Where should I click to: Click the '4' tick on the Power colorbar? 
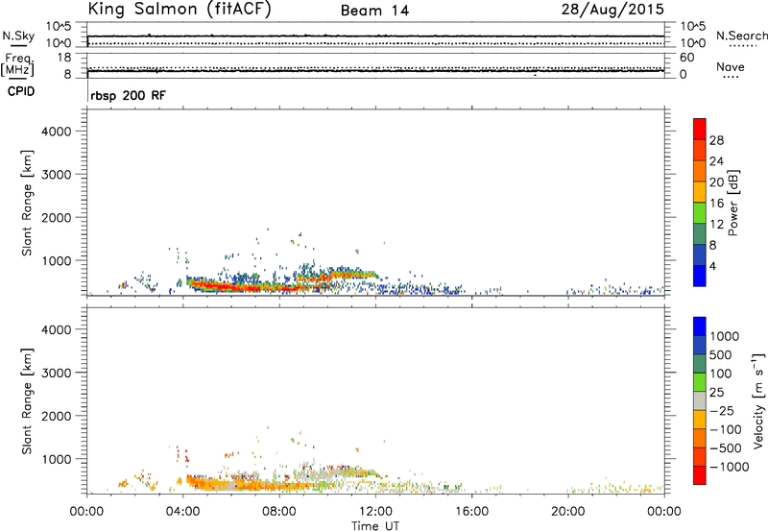pos(712,267)
